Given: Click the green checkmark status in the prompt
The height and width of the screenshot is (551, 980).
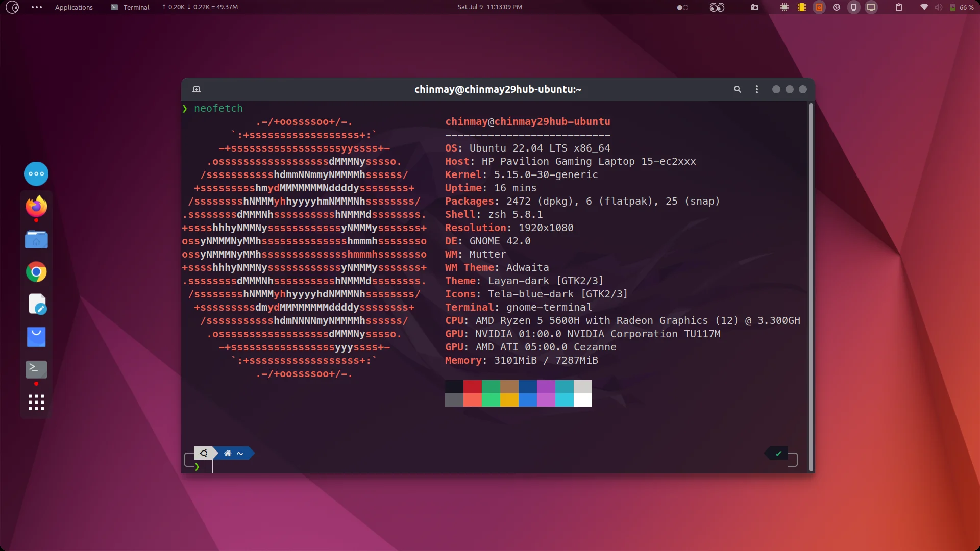Looking at the screenshot, I should 778,453.
